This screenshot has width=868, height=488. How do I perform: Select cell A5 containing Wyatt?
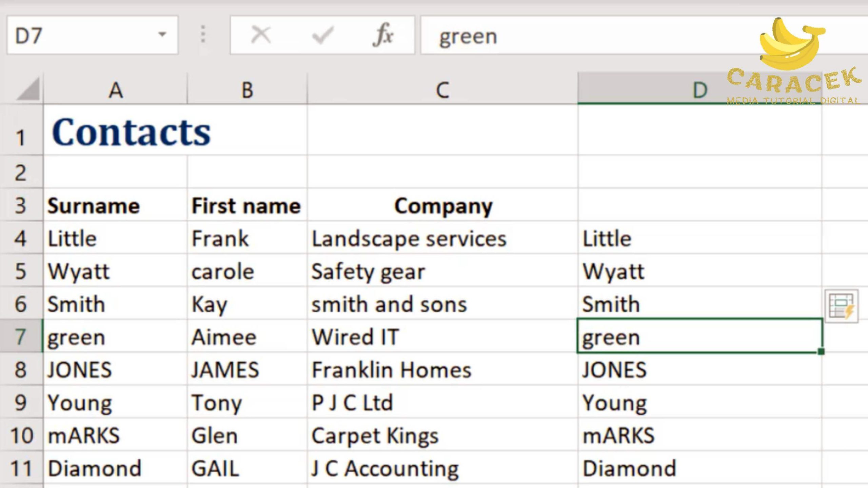(x=115, y=270)
